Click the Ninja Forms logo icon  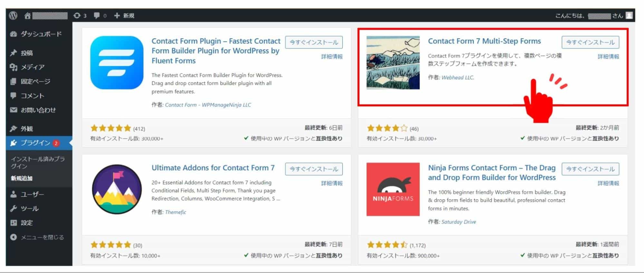point(393,189)
